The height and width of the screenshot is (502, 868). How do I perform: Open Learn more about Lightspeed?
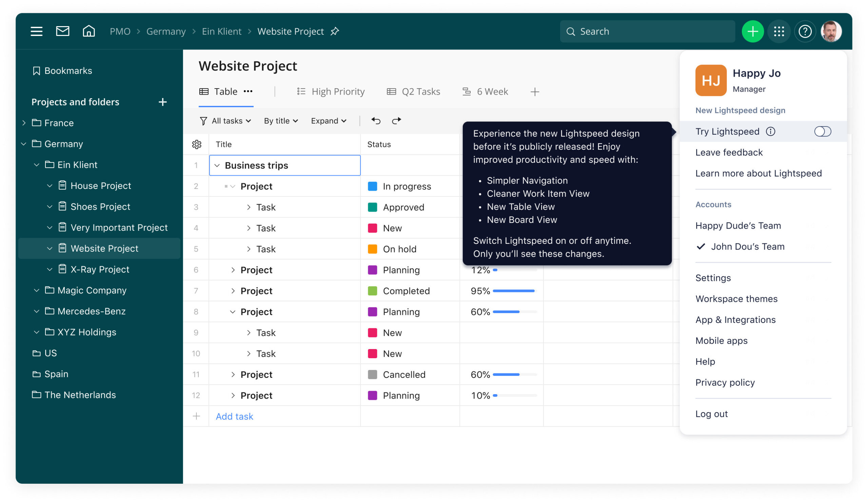pyautogui.click(x=758, y=173)
